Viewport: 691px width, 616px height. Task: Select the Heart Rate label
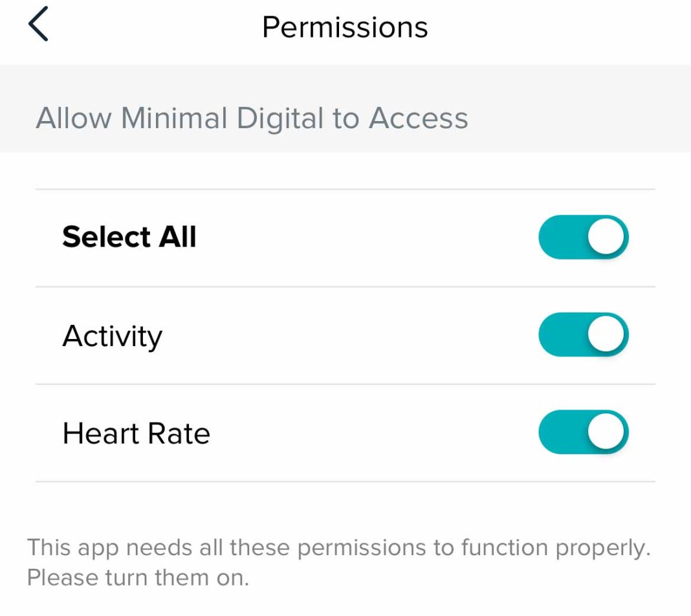[136, 432]
